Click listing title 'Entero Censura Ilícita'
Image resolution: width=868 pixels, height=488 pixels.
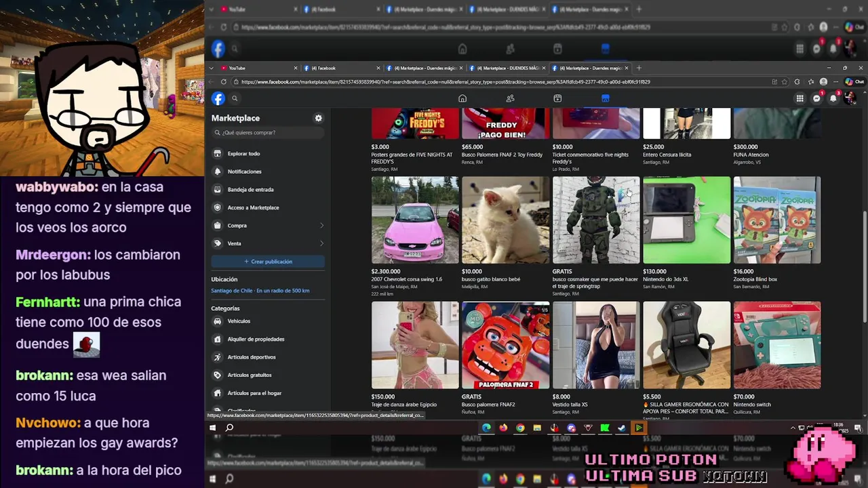(x=667, y=155)
